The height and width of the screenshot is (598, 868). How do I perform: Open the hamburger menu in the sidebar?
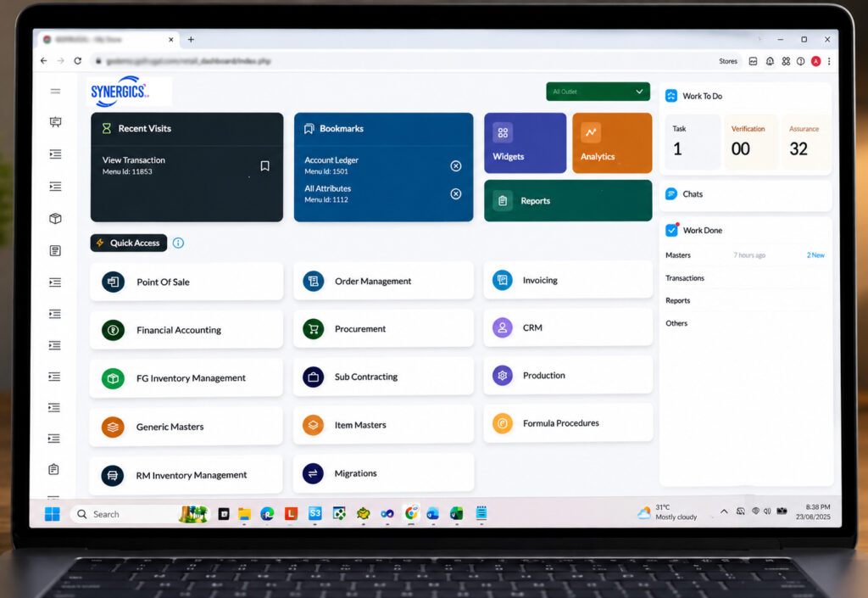[x=55, y=92]
